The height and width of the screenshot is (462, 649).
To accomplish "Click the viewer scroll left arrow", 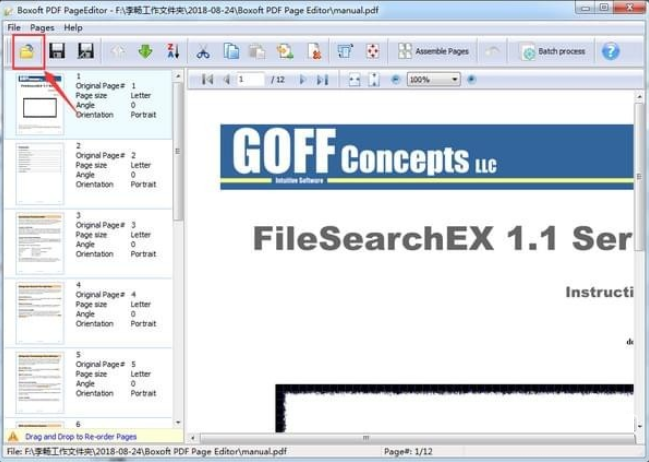I will click(x=192, y=438).
